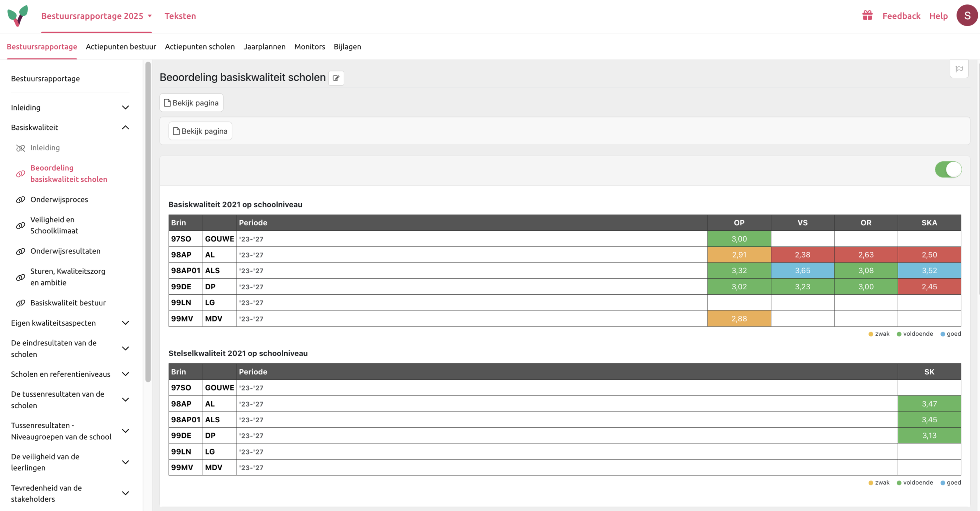Select the Bestuursrapportage tab
This screenshot has width=980, height=511.
coord(42,46)
